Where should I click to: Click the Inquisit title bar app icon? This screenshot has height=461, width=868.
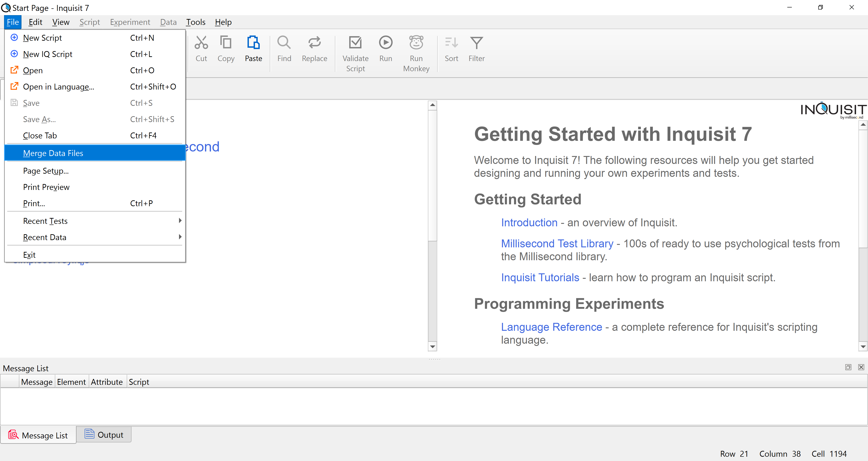click(6, 7)
